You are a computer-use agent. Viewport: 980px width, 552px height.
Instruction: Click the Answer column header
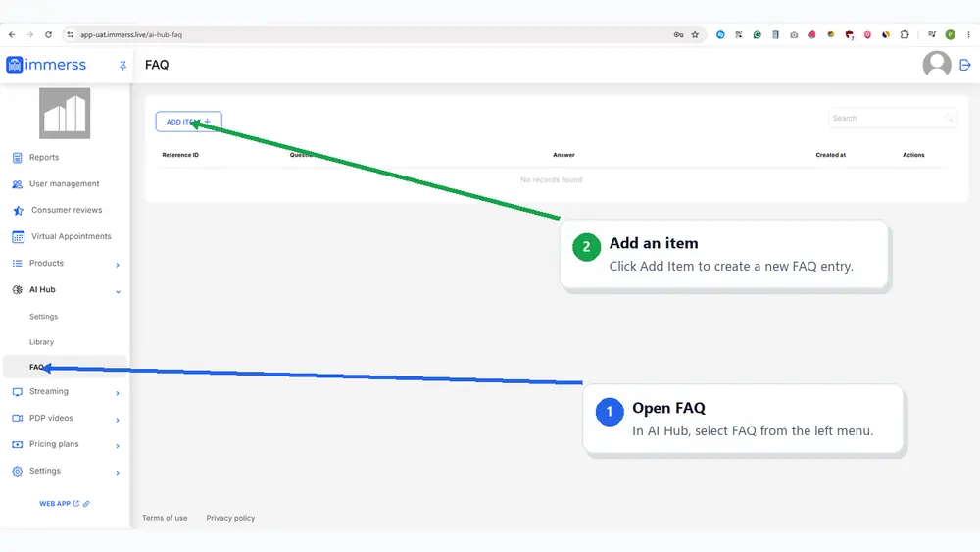pos(563,155)
